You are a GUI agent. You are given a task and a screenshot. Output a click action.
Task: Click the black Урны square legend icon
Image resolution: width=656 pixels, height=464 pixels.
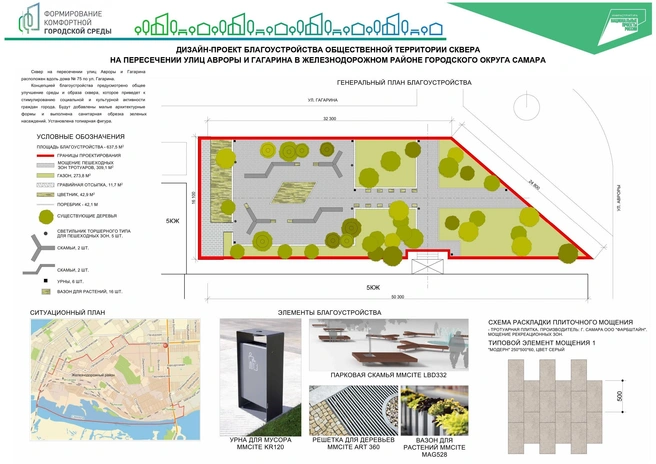[x=46, y=281]
